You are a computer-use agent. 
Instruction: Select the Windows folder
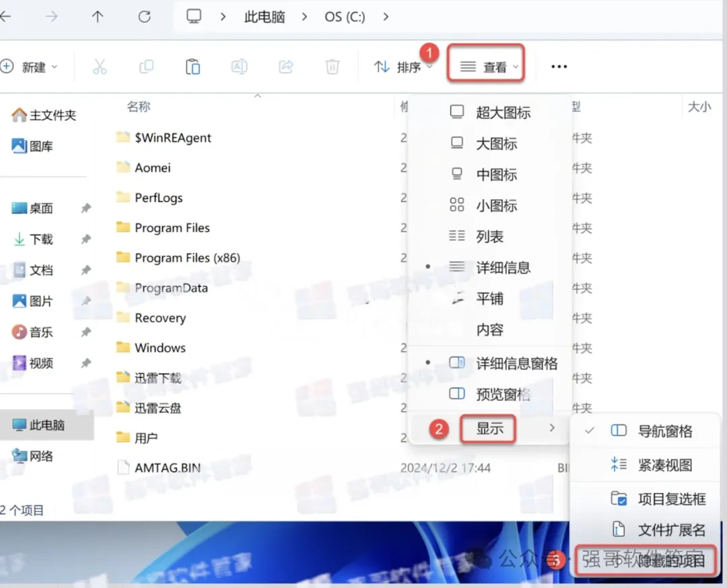[151, 348]
